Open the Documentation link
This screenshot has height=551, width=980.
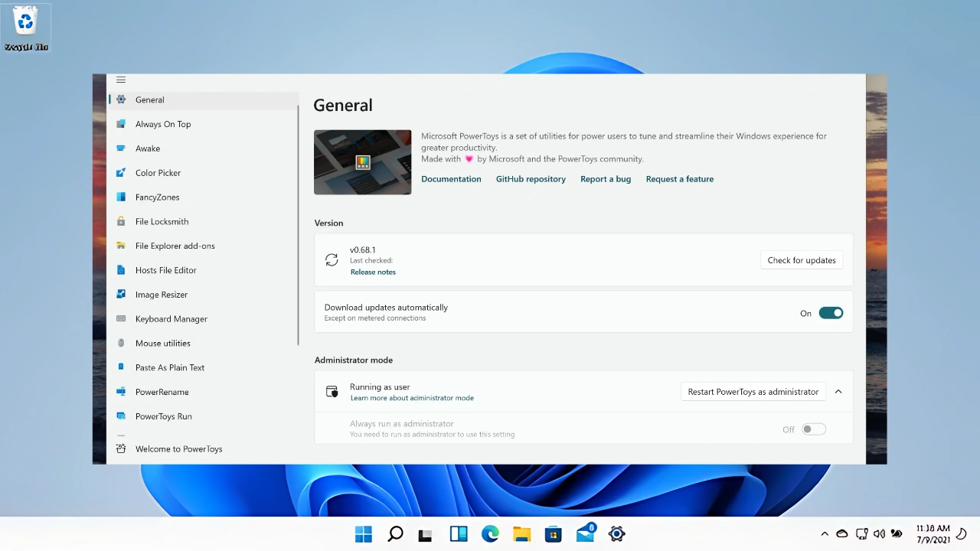point(451,179)
